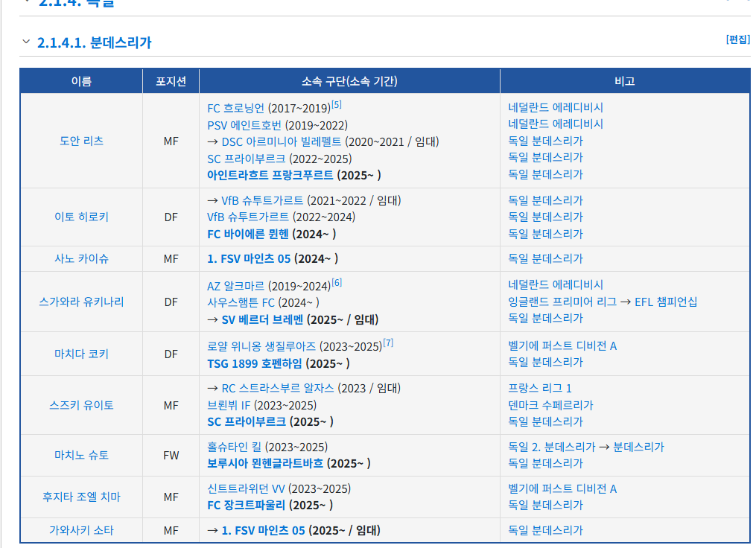
Task: Open the 마치노 슈토 player link
Action: pyautogui.click(x=81, y=456)
